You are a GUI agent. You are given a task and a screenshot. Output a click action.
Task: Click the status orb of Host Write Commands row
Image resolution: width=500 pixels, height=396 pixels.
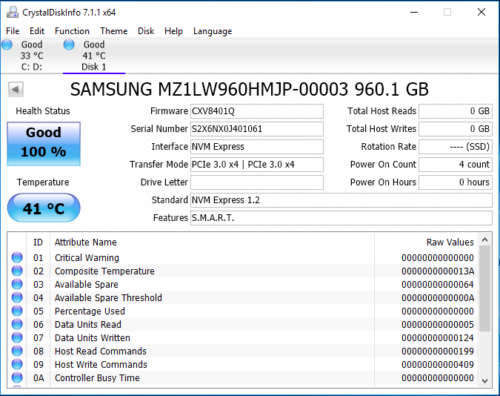coord(17,364)
